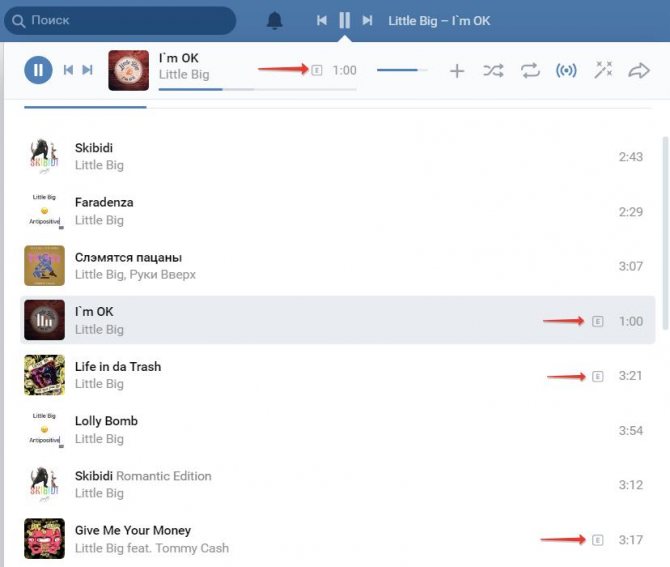Click the magnifier icon in search bar
The width and height of the screenshot is (670, 567).
coord(18,21)
